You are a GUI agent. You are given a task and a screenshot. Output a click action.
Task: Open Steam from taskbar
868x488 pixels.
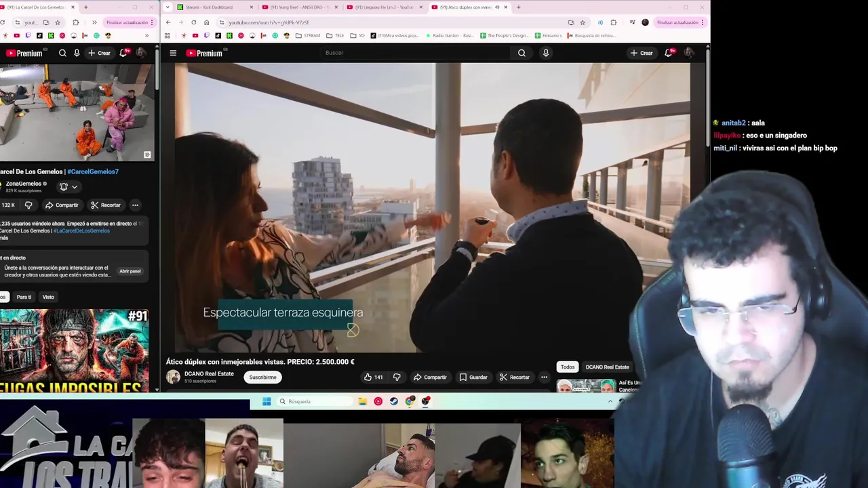coord(394,401)
